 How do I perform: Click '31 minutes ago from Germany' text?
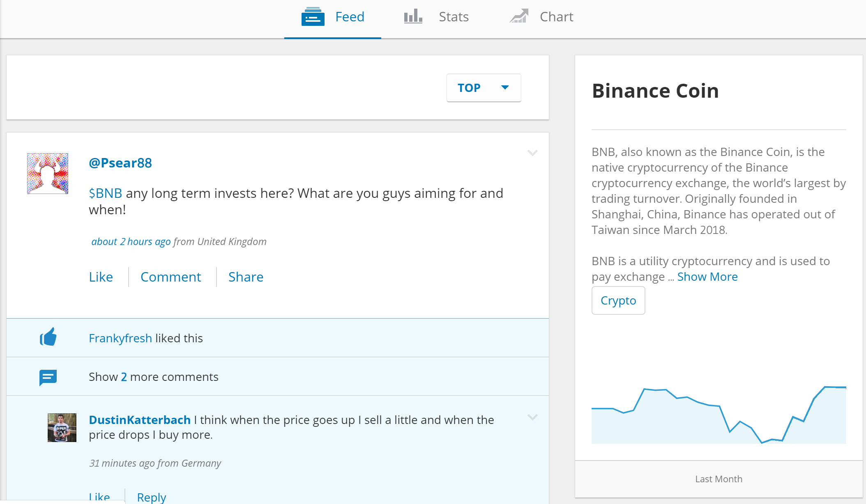click(x=155, y=463)
